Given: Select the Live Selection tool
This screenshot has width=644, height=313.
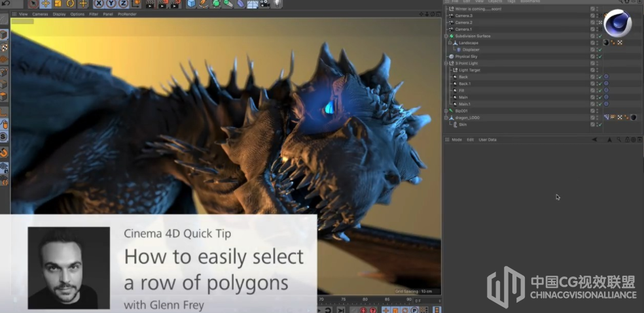Looking at the screenshot, I should [33, 4].
